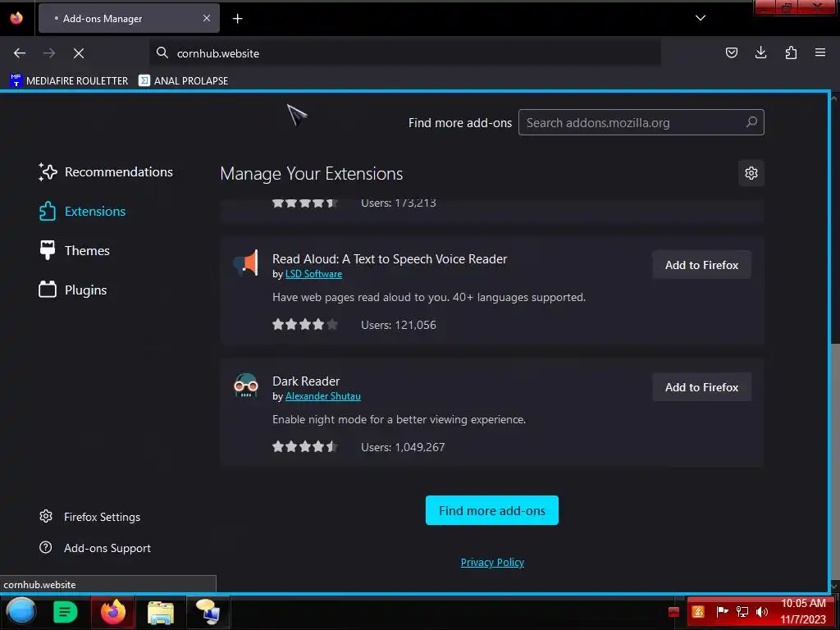Screen dimensions: 840x630
Task: Open Add-ons Support
Action: [95, 548]
